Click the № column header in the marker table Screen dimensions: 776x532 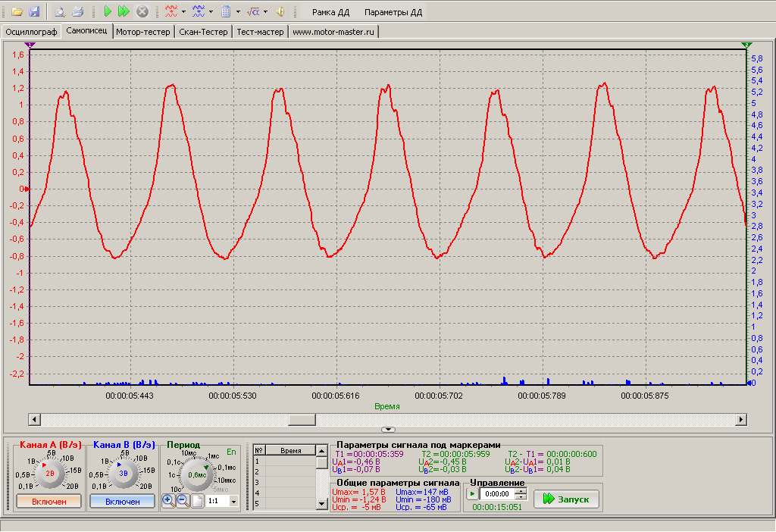(259, 450)
